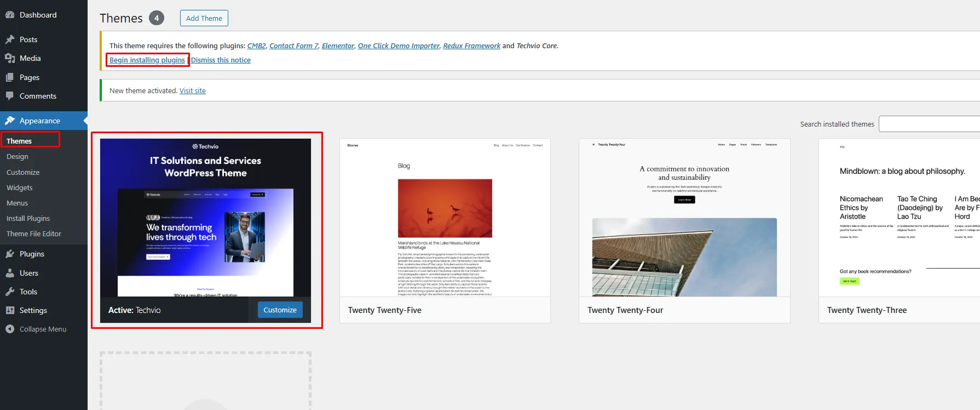Click the Add Theme button
The image size is (980, 410).
point(204,18)
